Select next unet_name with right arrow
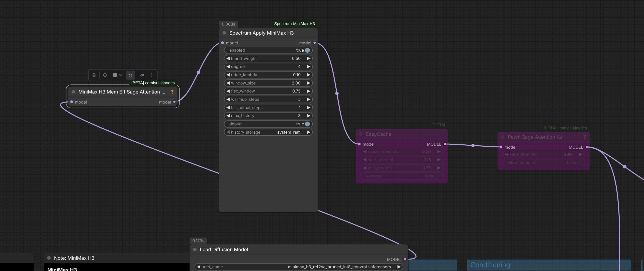644x271 pixels. click(x=399, y=267)
